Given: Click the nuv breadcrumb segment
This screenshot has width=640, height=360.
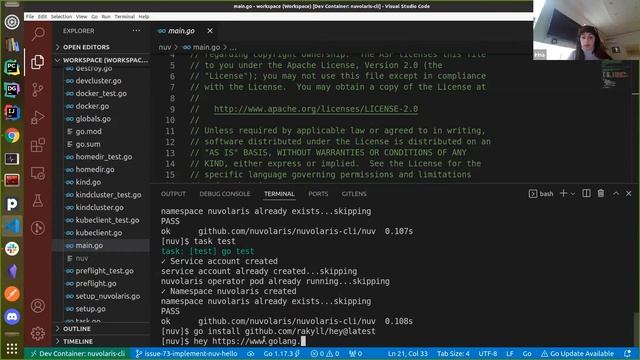Looking at the screenshot, I should pos(164,47).
